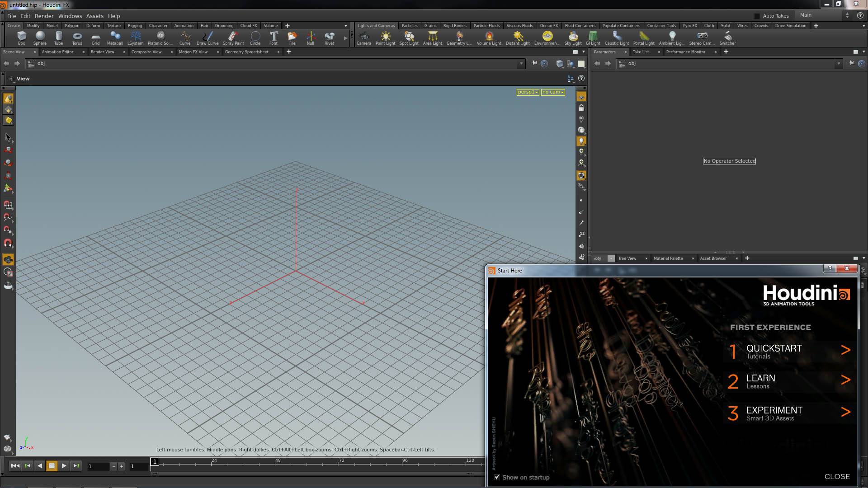Add a Camera from the shelf
The width and height of the screenshot is (868, 488).
tap(364, 38)
